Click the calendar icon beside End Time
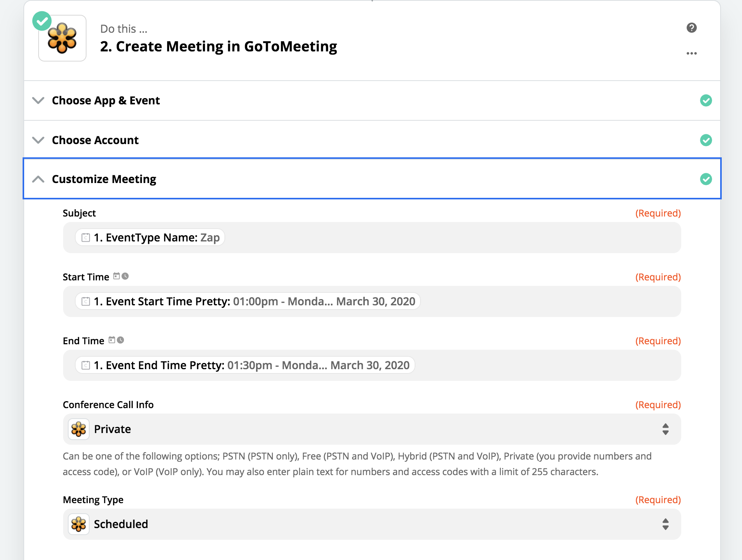 pyautogui.click(x=112, y=340)
